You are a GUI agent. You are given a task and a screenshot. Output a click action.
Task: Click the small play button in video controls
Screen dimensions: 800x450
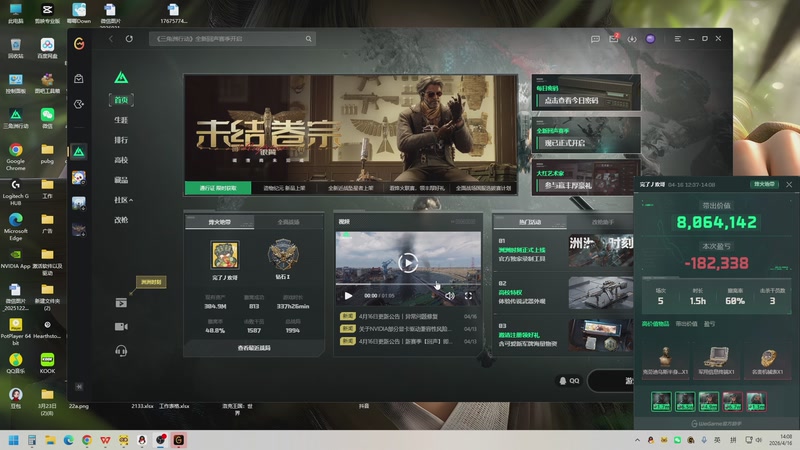click(x=348, y=295)
